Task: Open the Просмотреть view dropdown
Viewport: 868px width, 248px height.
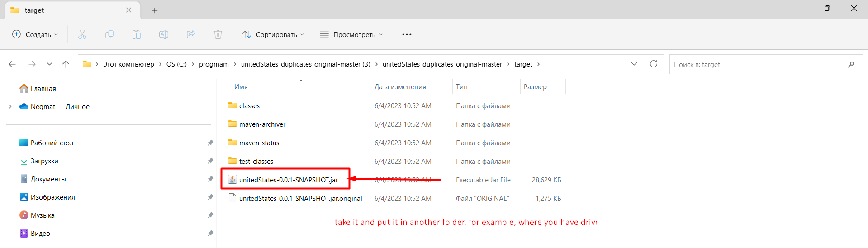Action: pos(351,34)
